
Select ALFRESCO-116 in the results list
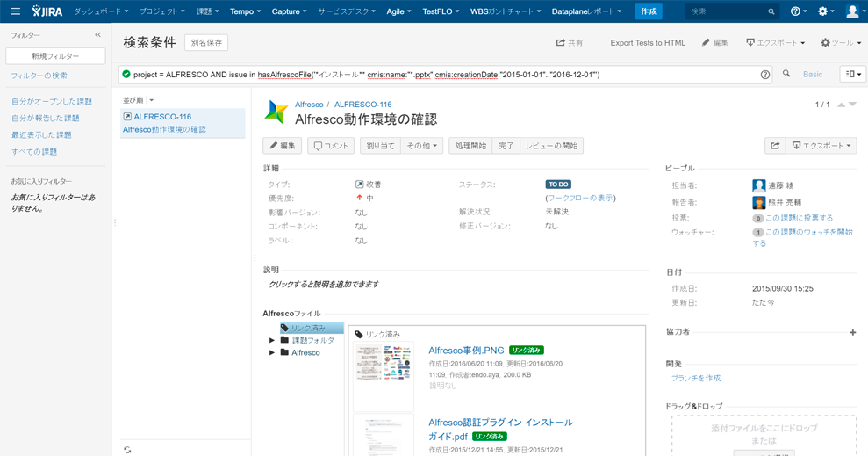pyautogui.click(x=183, y=123)
